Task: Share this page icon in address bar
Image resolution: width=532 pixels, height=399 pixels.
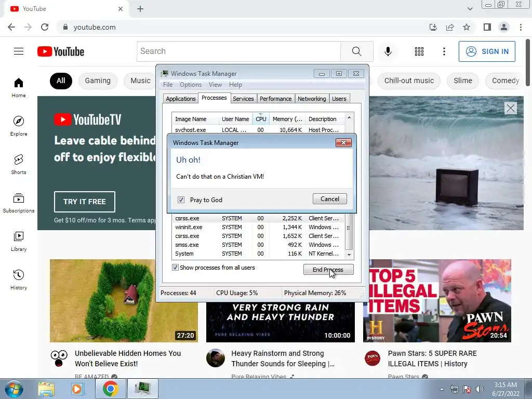Action: (x=450, y=27)
